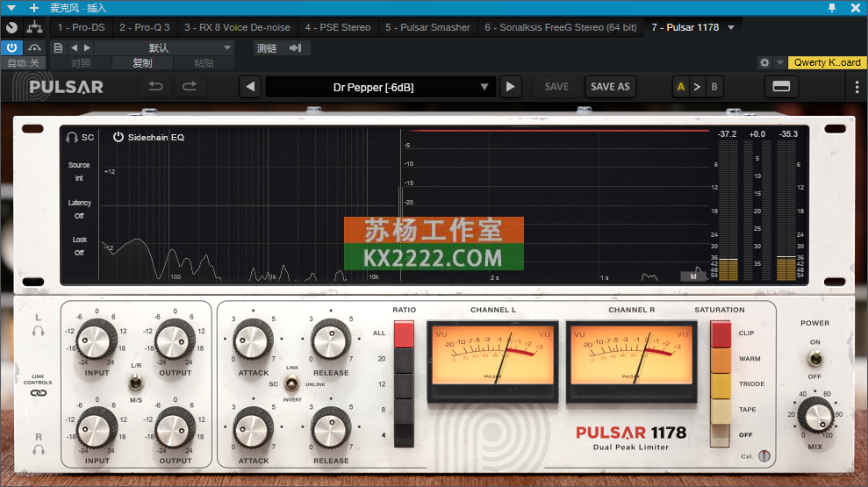The width and height of the screenshot is (868, 487).
Task: Step to next host preset
Action: [x=87, y=47]
